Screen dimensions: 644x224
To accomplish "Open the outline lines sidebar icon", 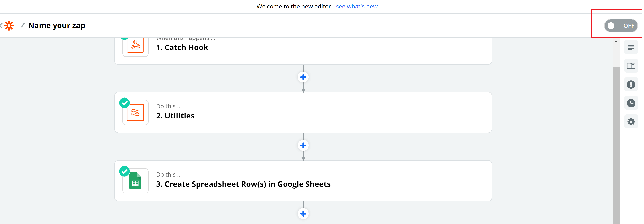I will (631, 47).
